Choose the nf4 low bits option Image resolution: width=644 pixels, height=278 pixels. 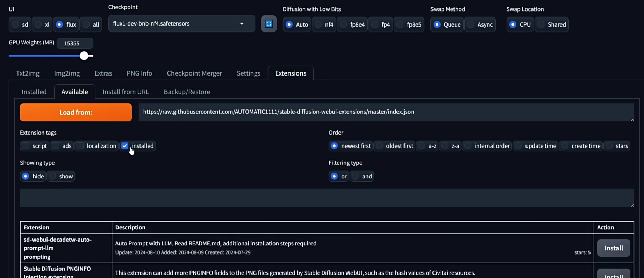click(x=319, y=24)
